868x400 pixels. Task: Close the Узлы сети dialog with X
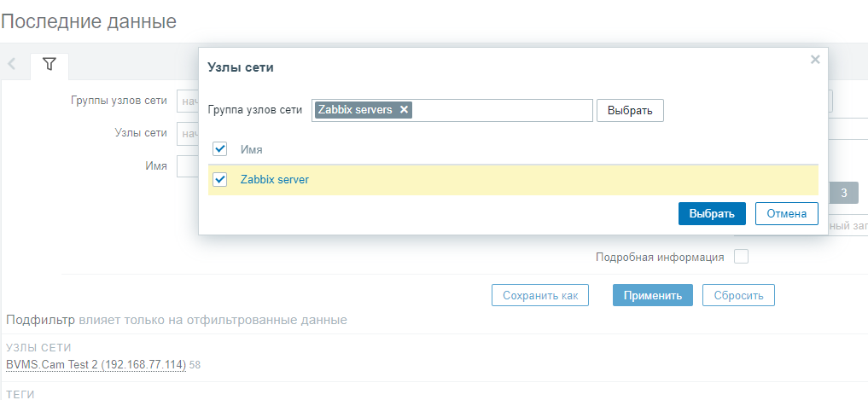coord(815,60)
